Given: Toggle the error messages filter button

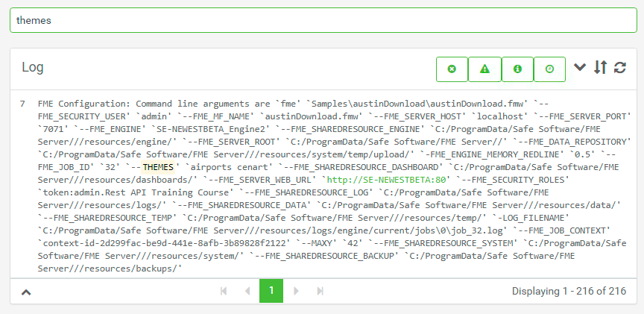Looking at the screenshot, I should [452, 69].
